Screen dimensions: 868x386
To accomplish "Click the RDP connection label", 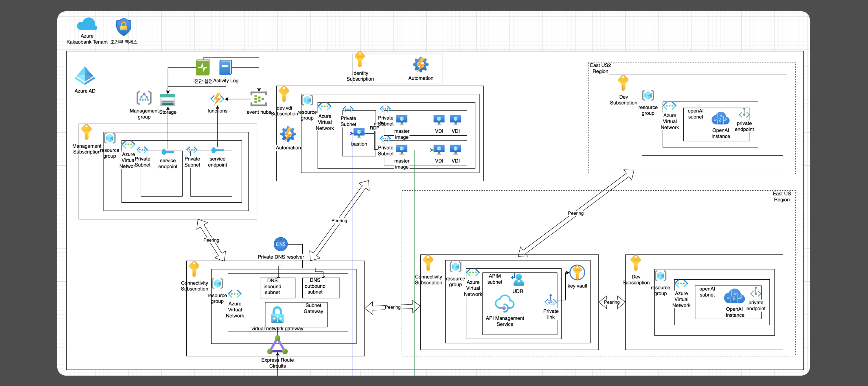I will pyautogui.click(x=374, y=128).
